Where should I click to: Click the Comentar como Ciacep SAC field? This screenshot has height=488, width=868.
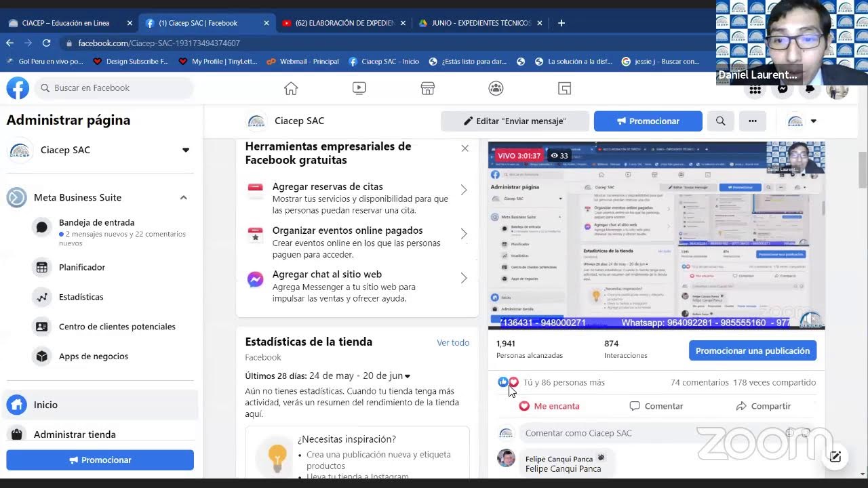tap(668, 433)
